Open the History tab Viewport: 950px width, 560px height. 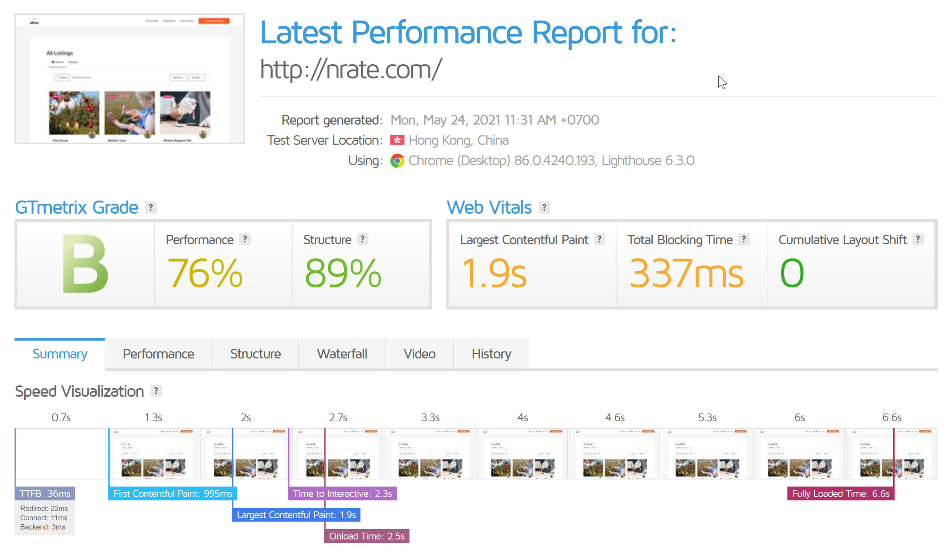coord(491,354)
